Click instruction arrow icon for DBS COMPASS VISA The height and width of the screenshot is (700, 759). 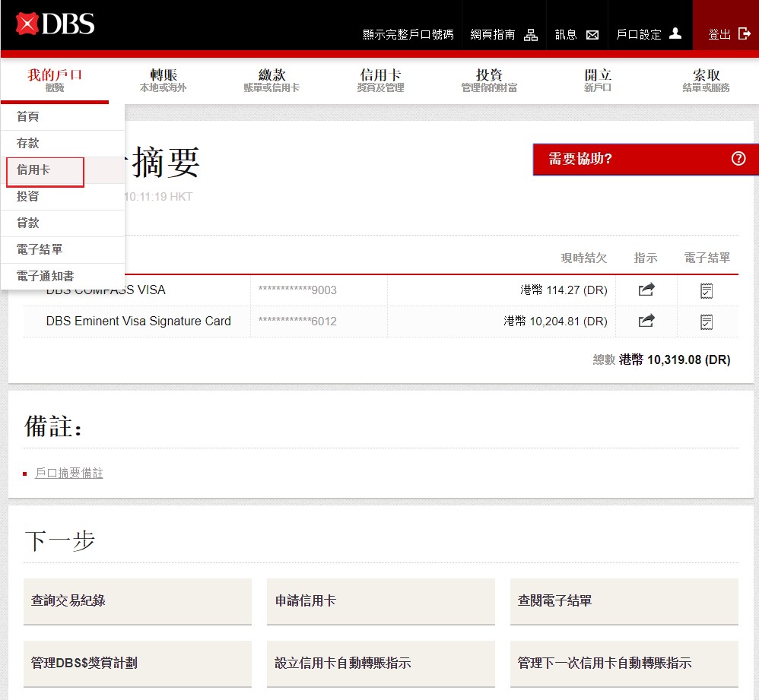pos(646,290)
